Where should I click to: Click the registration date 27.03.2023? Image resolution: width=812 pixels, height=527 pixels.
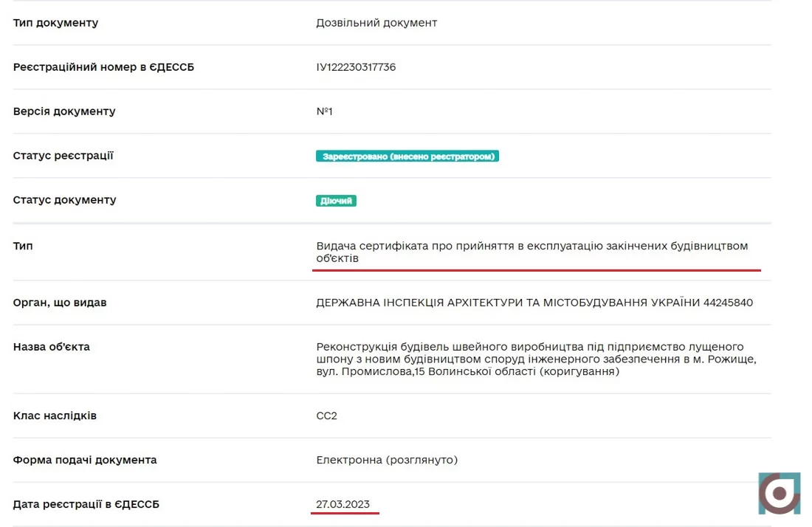pos(343,504)
